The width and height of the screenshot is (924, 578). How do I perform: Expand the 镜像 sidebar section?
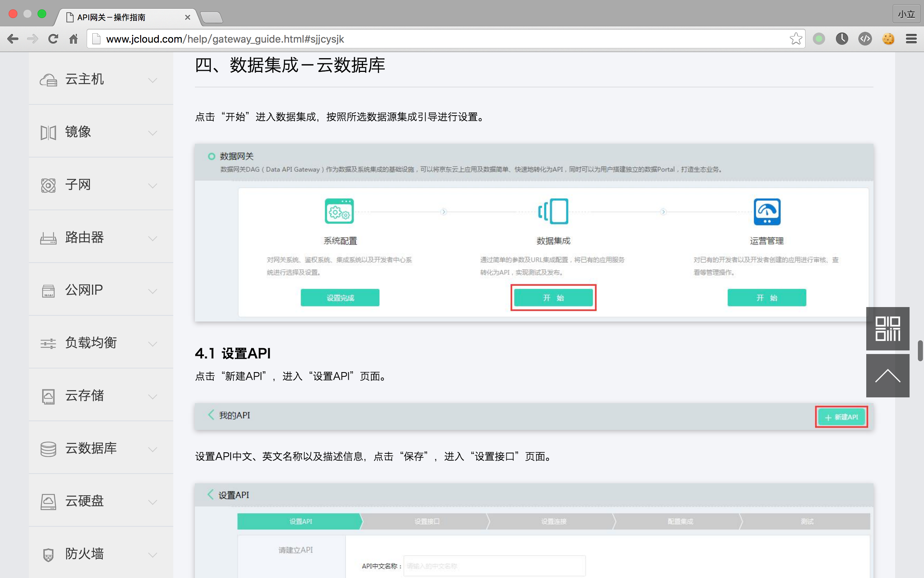pyautogui.click(x=153, y=133)
